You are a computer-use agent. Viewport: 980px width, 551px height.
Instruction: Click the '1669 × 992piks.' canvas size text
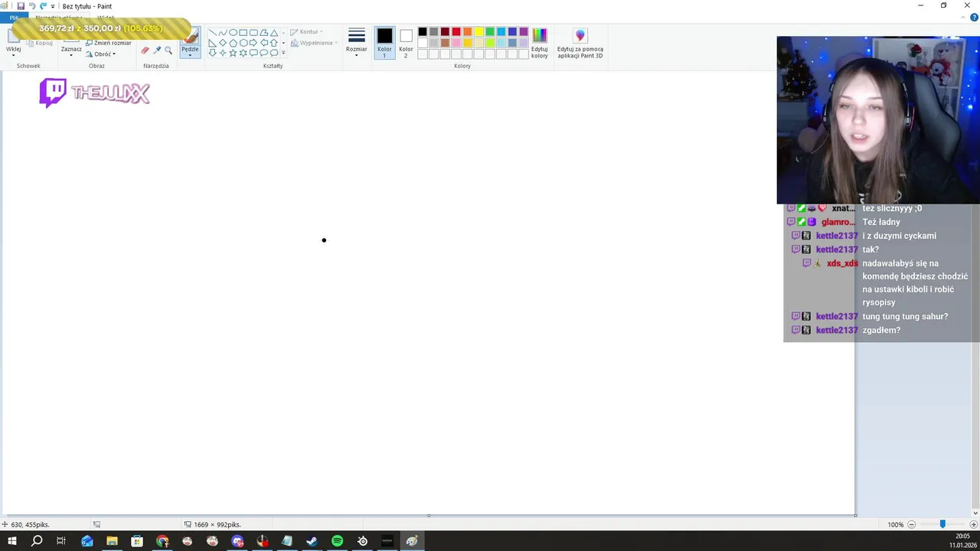(217, 524)
